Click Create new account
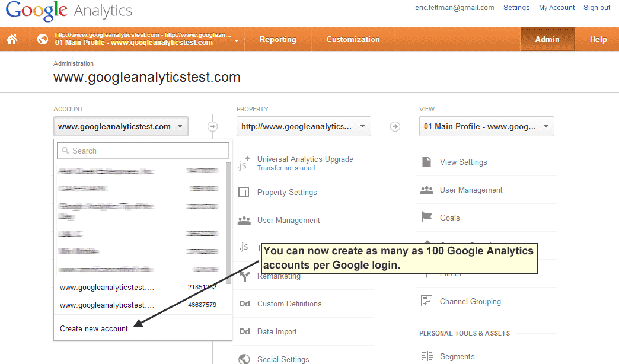The image size is (619, 364). pos(94,328)
